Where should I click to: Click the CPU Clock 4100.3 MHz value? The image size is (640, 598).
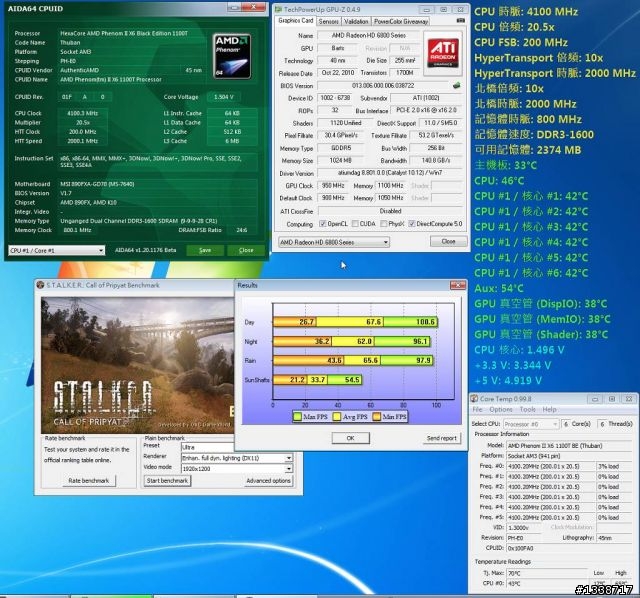(x=82, y=113)
